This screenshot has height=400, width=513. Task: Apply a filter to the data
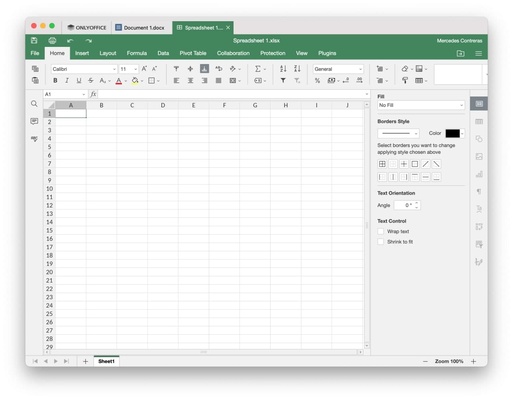coord(283,81)
